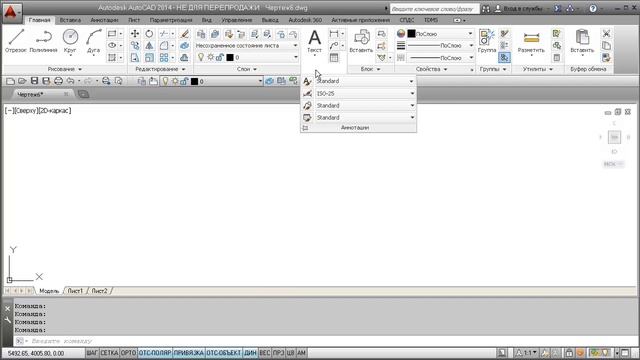Click the Вход в службы sign-in button

pyautogui.click(x=518, y=9)
